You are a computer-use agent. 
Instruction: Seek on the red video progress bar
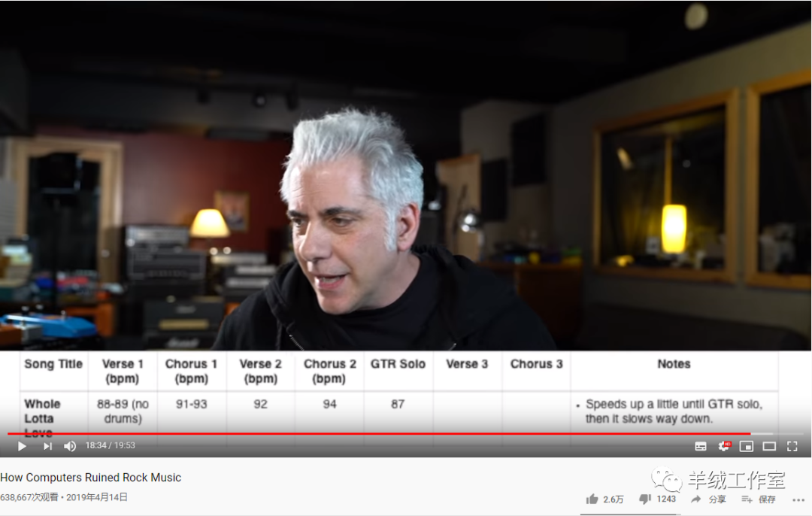tap(376, 434)
